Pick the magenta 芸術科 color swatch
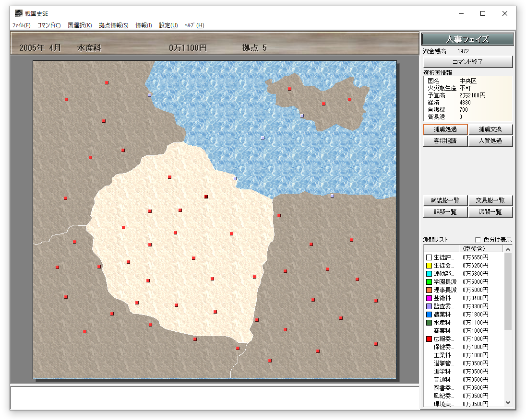The image size is (526, 420). (429, 298)
